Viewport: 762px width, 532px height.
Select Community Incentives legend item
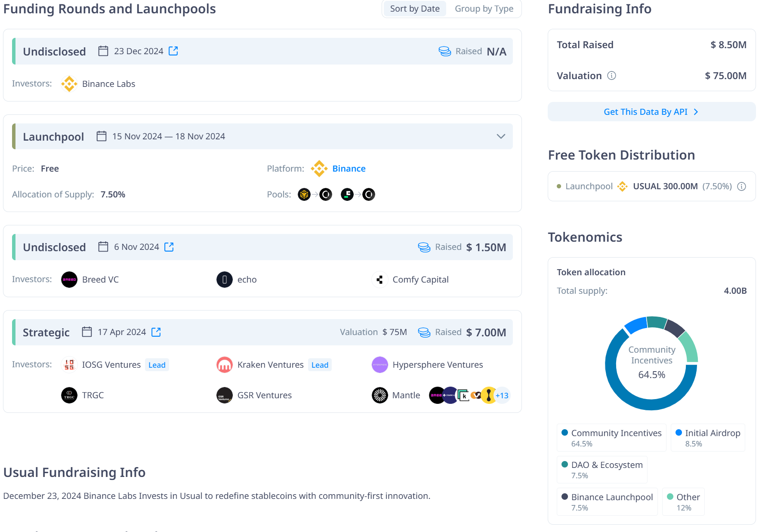point(611,438)
